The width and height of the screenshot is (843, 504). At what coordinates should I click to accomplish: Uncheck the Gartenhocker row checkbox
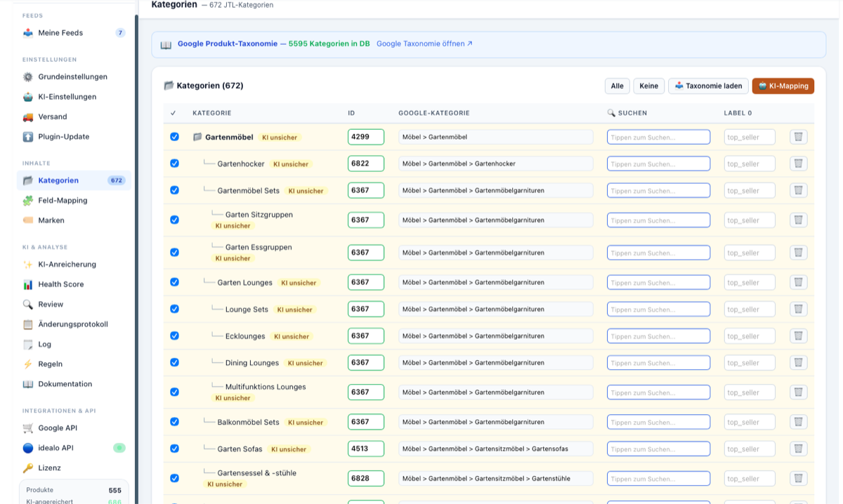coord(174,164)
